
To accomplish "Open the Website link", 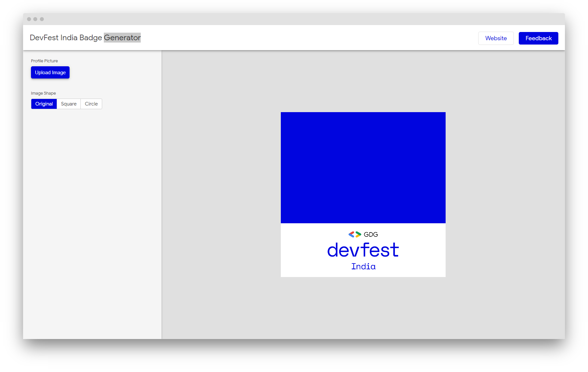I will tap(496, 38).
